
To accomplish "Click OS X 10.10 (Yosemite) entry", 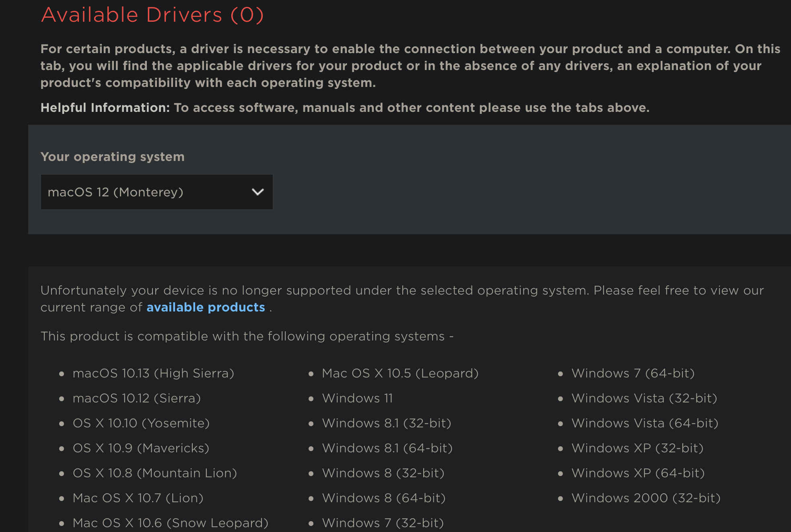I will coord(141,423).
